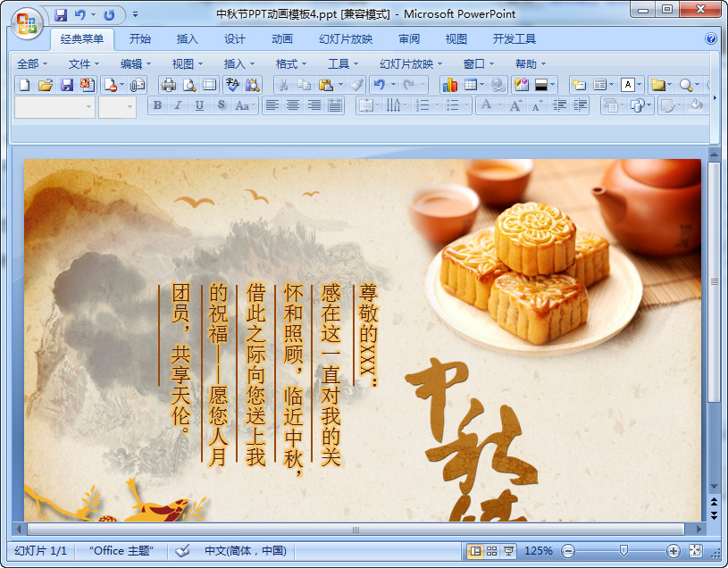Click the 125% zoom level button

[x=538, y=551]
